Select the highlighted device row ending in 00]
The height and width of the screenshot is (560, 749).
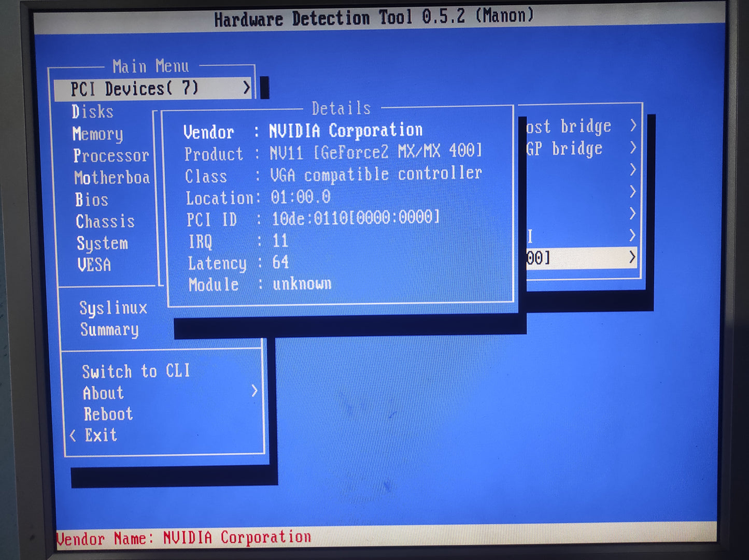tap(581, 257)
